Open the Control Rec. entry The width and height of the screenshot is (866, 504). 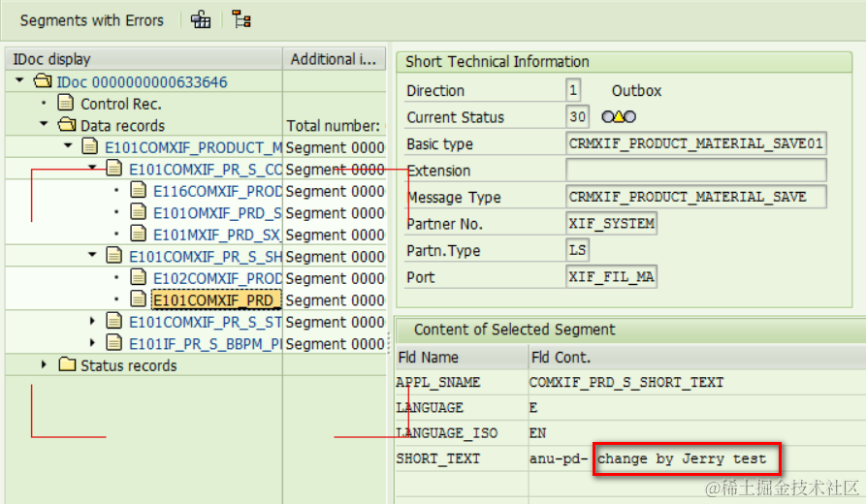click(121, 104)
